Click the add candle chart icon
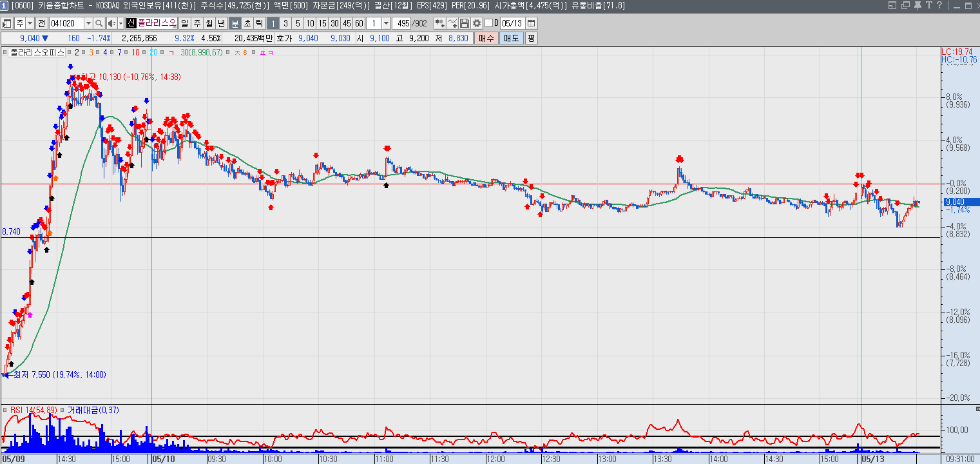 click(440, 23)
